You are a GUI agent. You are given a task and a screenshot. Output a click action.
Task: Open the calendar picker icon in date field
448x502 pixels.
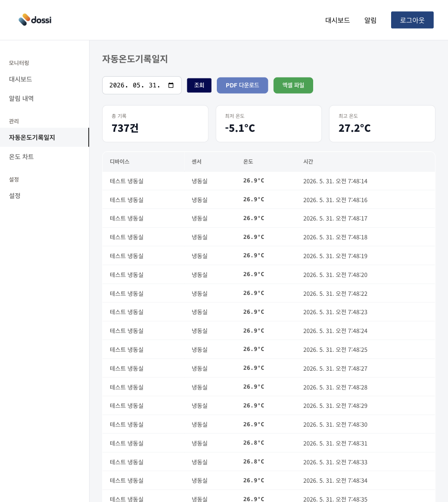[x=171, y=85]
